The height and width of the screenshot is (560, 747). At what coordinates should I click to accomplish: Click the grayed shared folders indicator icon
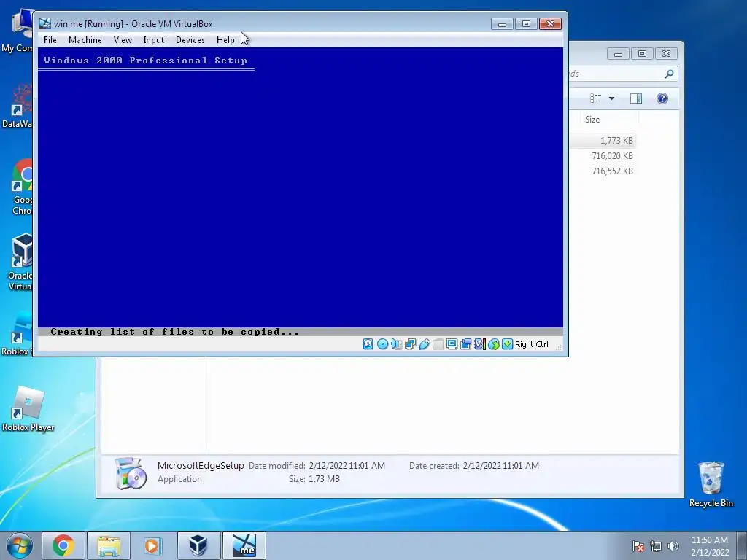coord(438,344)
